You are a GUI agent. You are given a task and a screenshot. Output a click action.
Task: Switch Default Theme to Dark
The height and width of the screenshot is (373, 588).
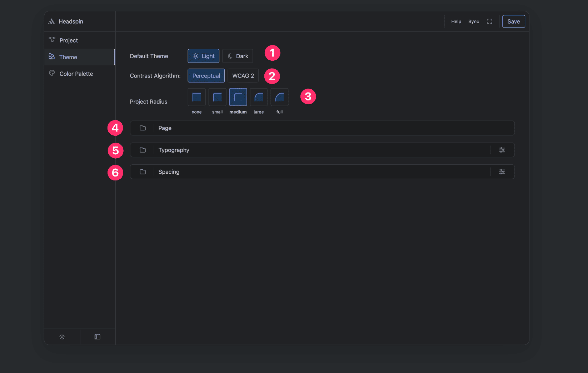click(x=237, y=56)
